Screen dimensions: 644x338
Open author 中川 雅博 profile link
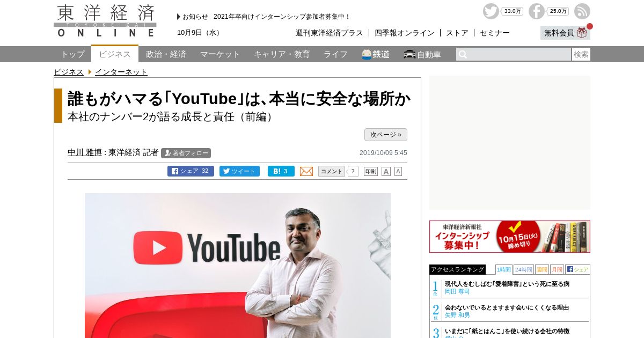85,152
